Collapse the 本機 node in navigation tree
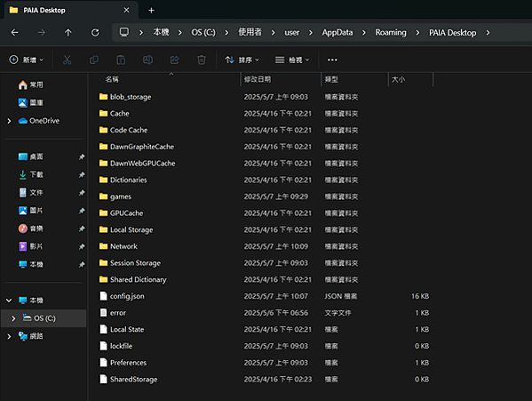Viewport: 532px width, 401px height. 9,301
